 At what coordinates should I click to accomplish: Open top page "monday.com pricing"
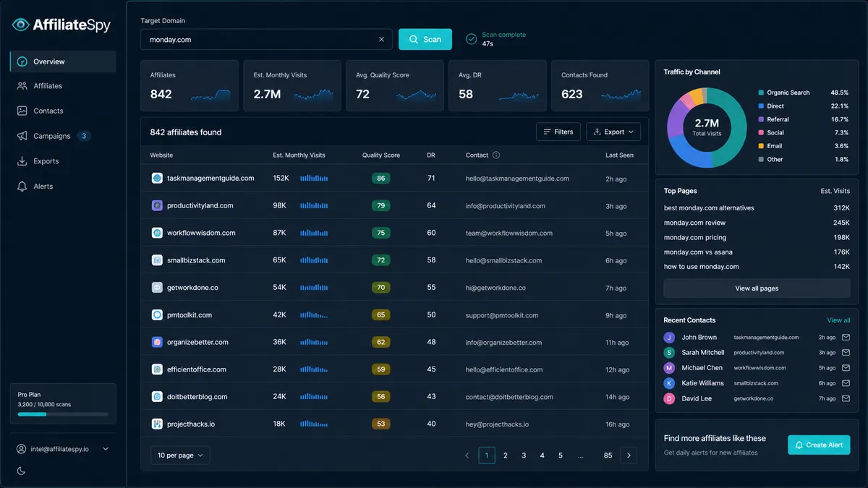coord(695,238)
